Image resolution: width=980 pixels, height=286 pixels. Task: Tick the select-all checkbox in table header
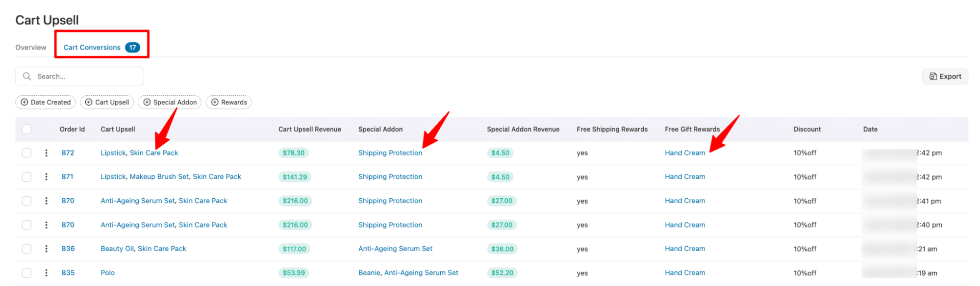(26, 129)
